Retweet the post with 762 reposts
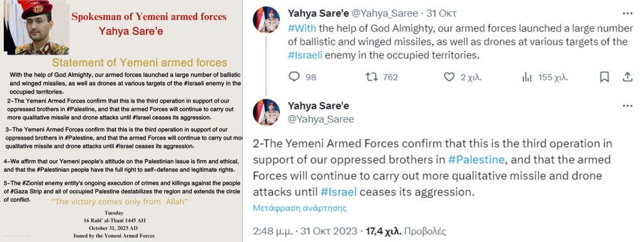This screenshot has height=242, width=644. click(372, 77)
